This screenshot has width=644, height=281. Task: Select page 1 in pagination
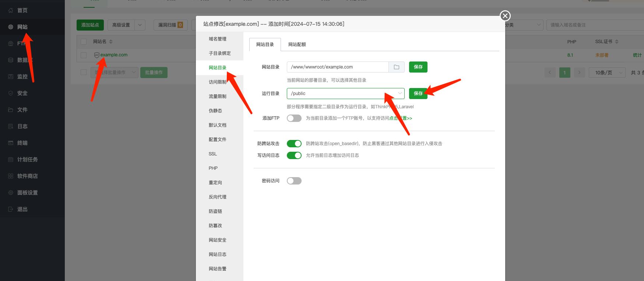(564, 73)
